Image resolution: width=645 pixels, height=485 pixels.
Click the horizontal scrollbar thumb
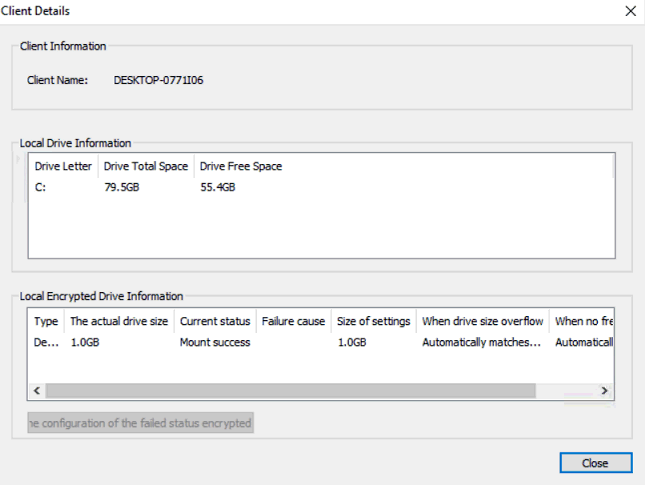click(x=290, y=390)
